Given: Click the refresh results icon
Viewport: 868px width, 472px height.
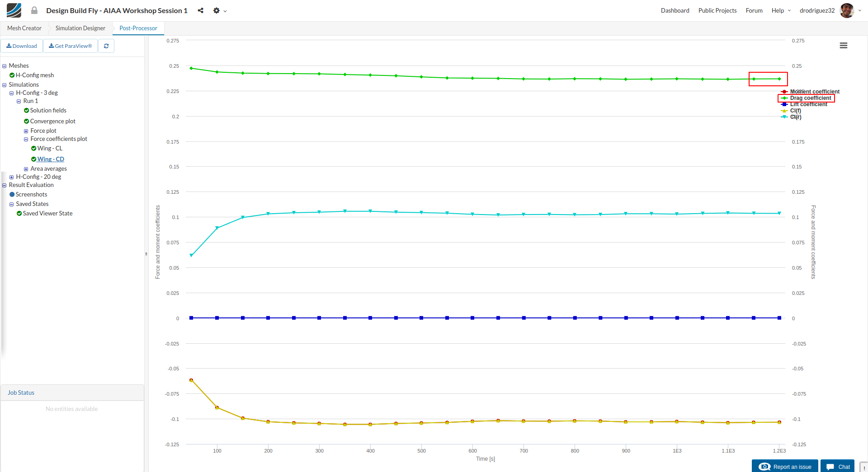Looking at the screenshot, I should [x=106, y=46].
